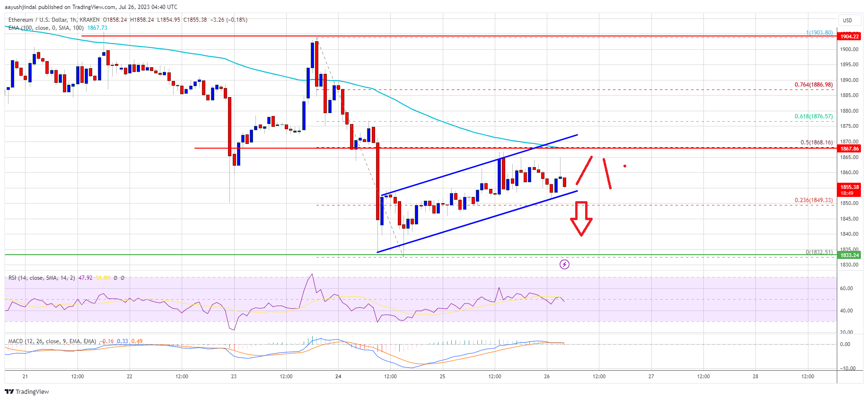Click date 21 on the time axis
The width and height of the screenshot is (868, 400).
coord(25,376)
